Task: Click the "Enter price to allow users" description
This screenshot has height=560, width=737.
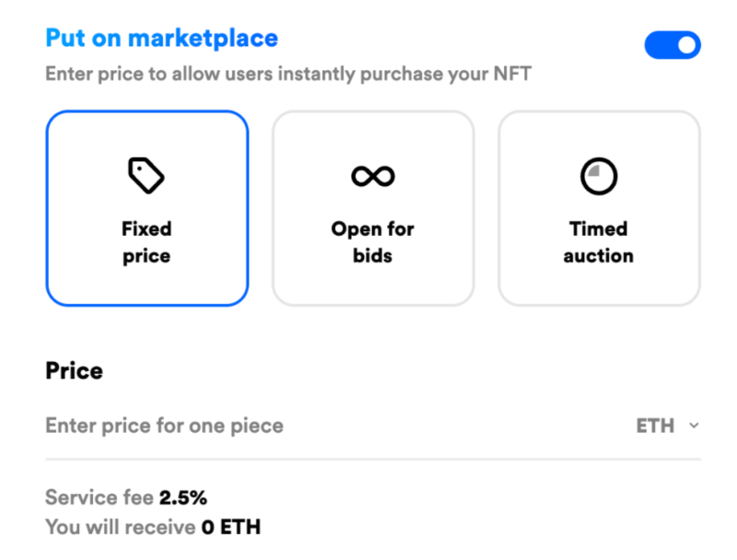Action: tap(287, 74)
